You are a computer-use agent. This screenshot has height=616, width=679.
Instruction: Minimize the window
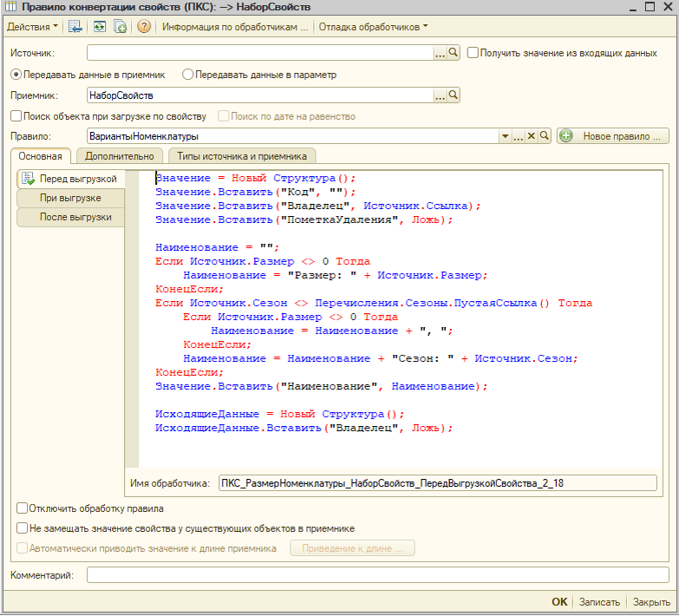[633, 7]
